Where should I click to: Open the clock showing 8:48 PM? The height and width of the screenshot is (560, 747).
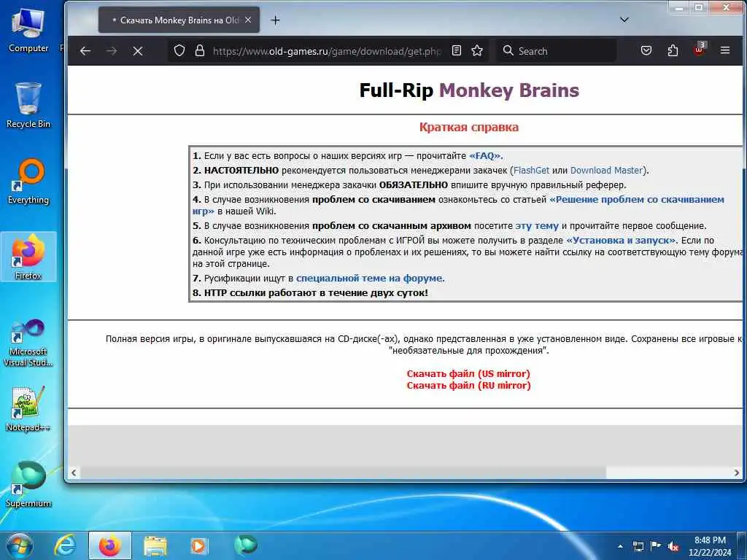pos(710,546)
